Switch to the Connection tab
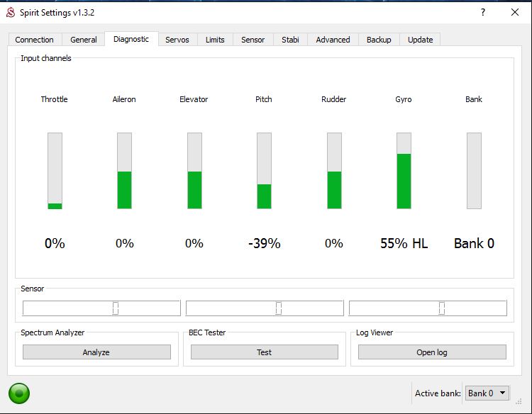The image size is (532, 414). pos(34,40)
